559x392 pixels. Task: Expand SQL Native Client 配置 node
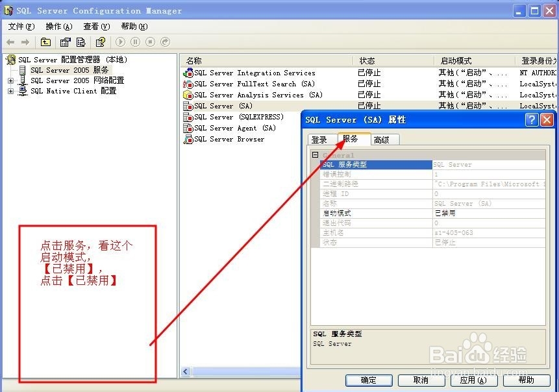coord(10,92)
